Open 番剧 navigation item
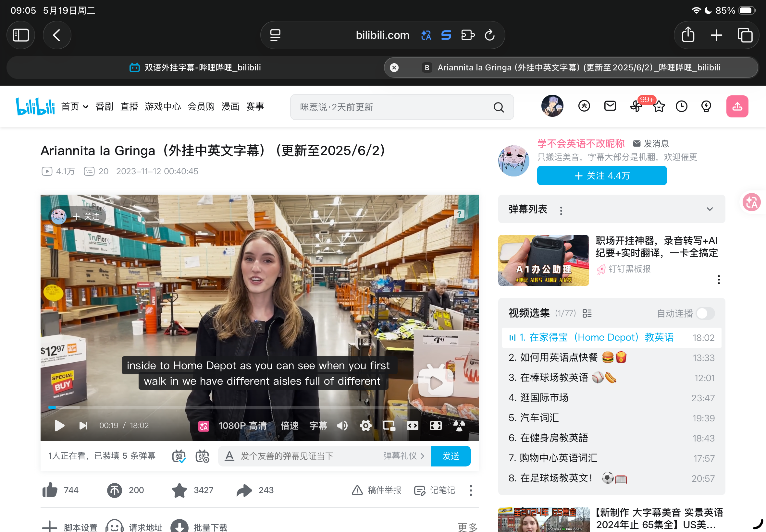This screenshot has width=766, height=532. pyautogui.click(x=105, y=107)
